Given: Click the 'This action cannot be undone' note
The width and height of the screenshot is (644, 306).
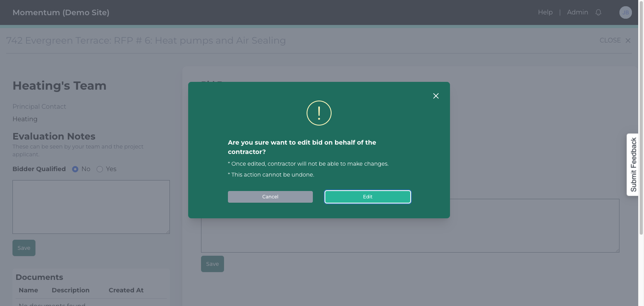Looking at the screenshot, I should coord(271,175).
